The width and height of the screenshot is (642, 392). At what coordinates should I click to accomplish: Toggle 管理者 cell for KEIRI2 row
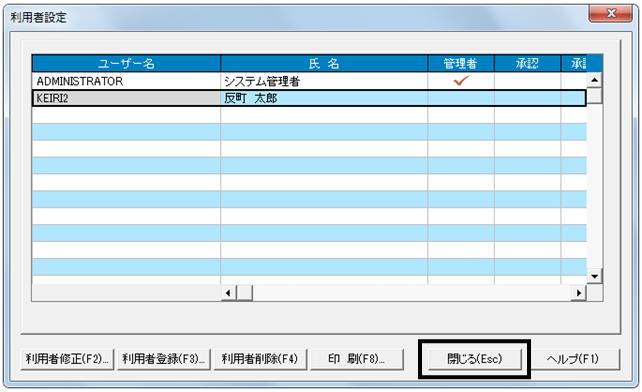pyautogui.click(x=461, y=98)
